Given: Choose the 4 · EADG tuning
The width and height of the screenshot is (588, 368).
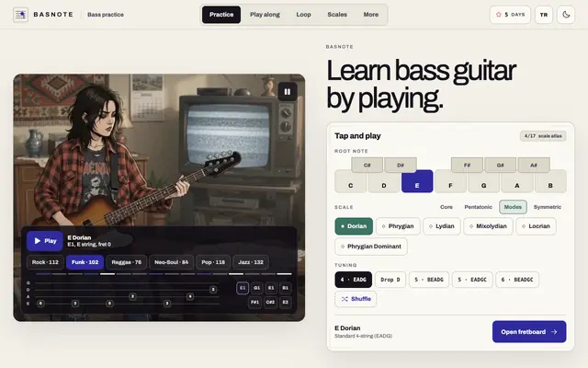Looking at the screenshot, I should pyautogui.click(x=353, y=280).
